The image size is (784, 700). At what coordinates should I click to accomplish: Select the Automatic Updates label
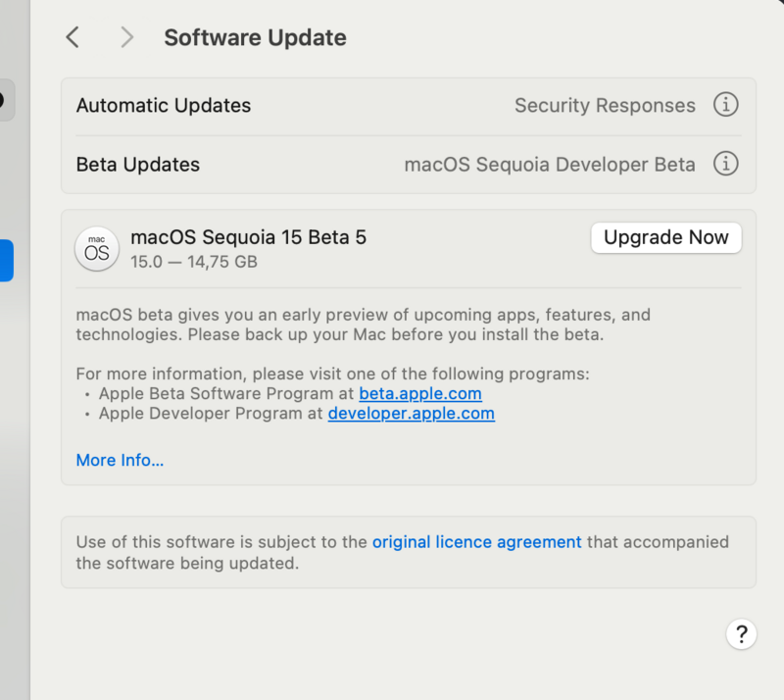164,105
